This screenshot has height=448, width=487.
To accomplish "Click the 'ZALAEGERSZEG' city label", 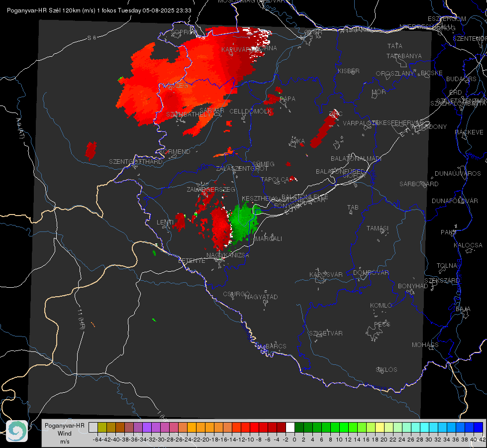I will click(211, 189).
